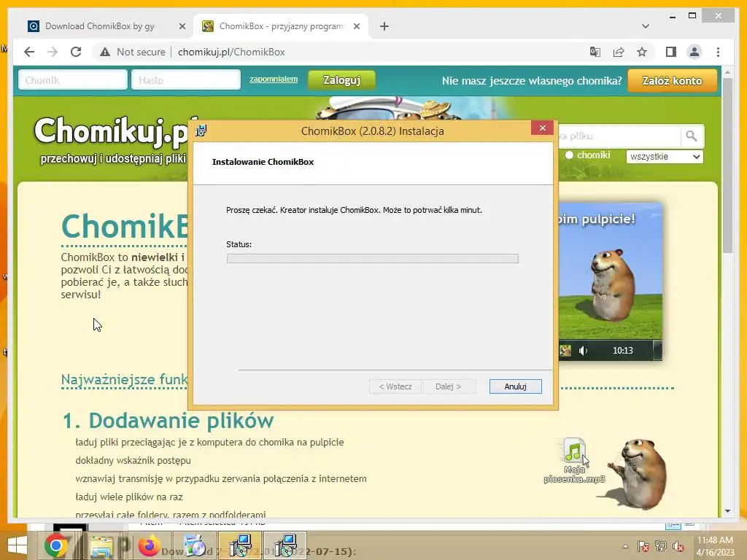Screen dimensions: 747x560
Task: Go back to previous page
Action: 29,52
